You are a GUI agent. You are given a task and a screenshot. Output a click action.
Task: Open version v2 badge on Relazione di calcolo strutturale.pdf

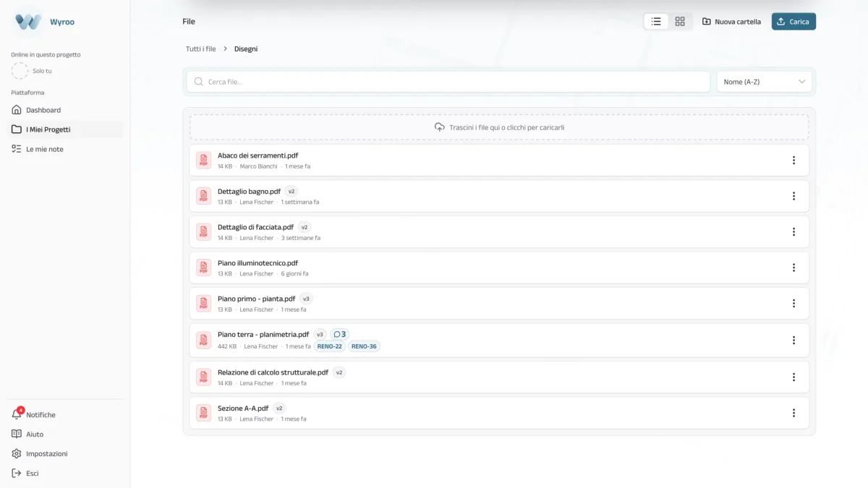pos(339,373)
